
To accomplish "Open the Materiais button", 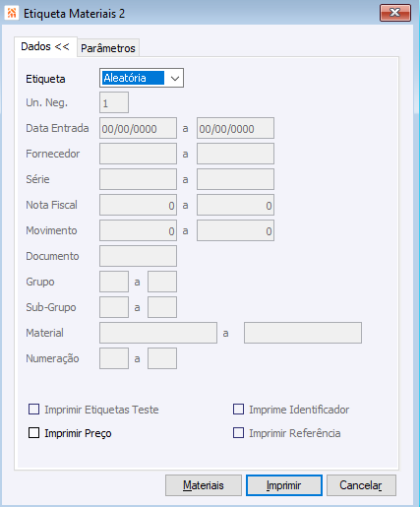I will pyautogui.click(x=204, y=485).
